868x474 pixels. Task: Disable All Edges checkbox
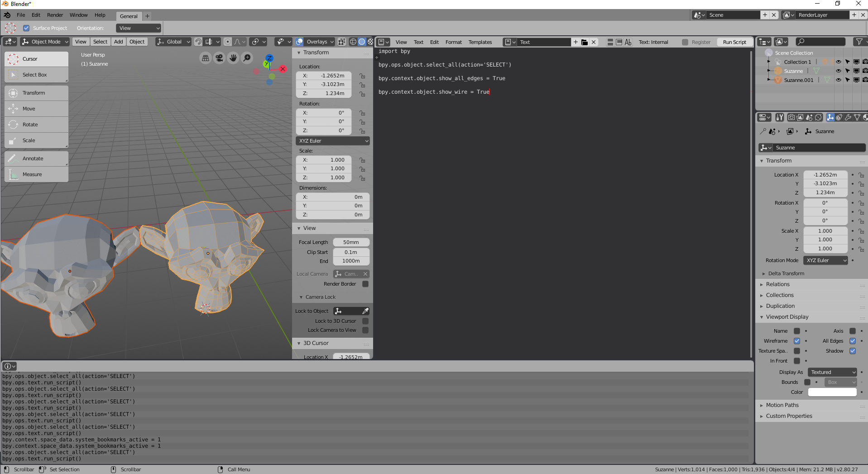pyautogui.click(x=853, y=341)
